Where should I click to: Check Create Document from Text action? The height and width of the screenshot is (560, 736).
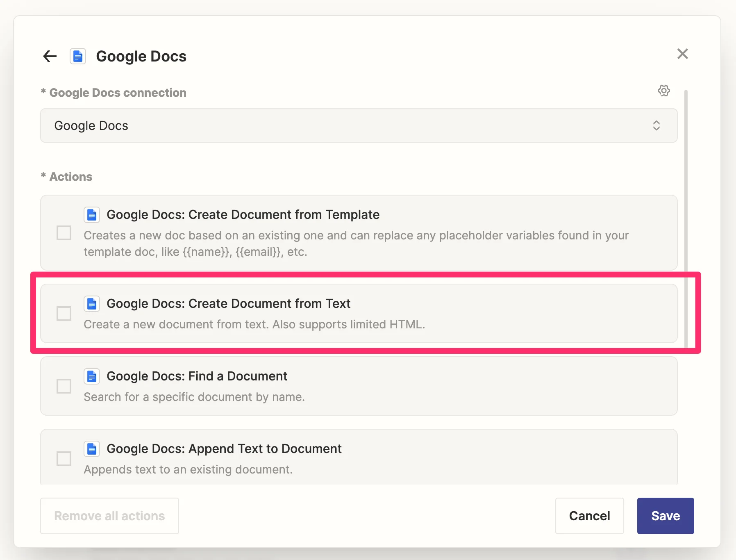click(64, 314)
